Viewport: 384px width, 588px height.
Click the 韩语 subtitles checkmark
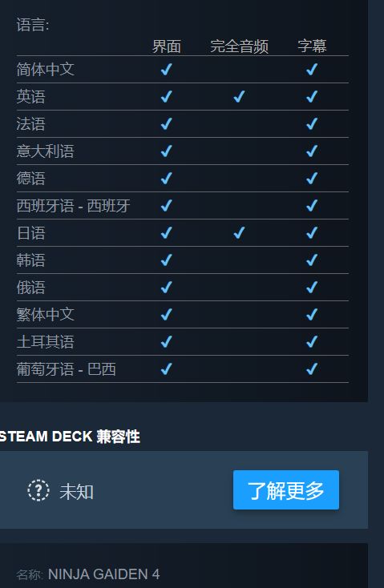[x=312, y=260]
